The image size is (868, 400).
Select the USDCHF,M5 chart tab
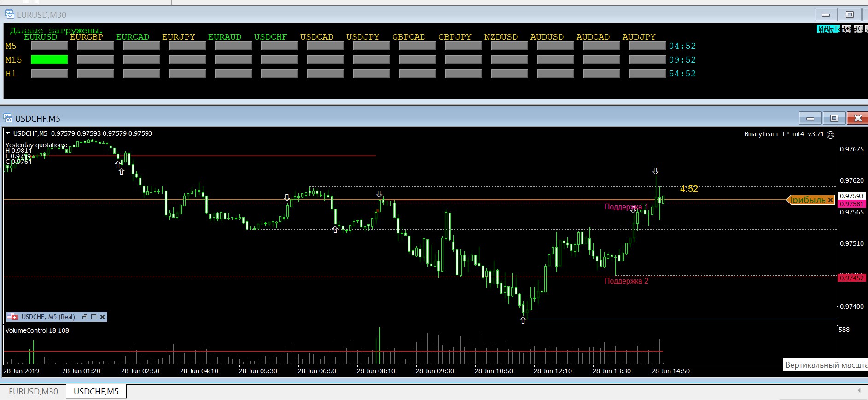(x=96, y=391)
